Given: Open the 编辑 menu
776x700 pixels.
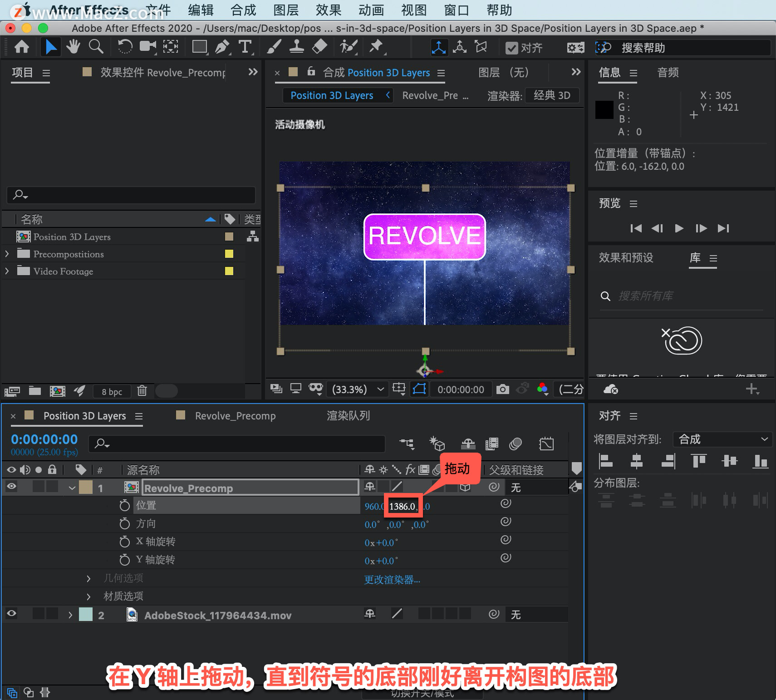Looking at the screenshot, I should pyautogui.click(x=201, y=10).
